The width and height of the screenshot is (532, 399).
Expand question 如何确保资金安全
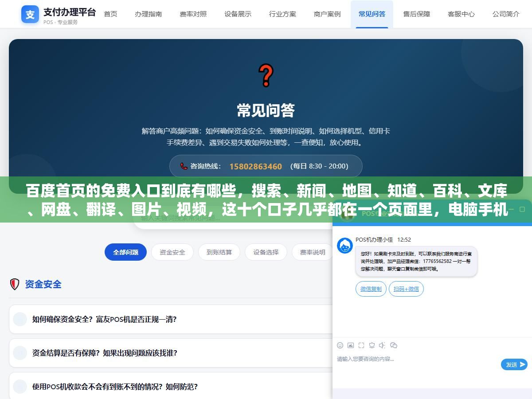pyautogui.click(x=171, y=319)
